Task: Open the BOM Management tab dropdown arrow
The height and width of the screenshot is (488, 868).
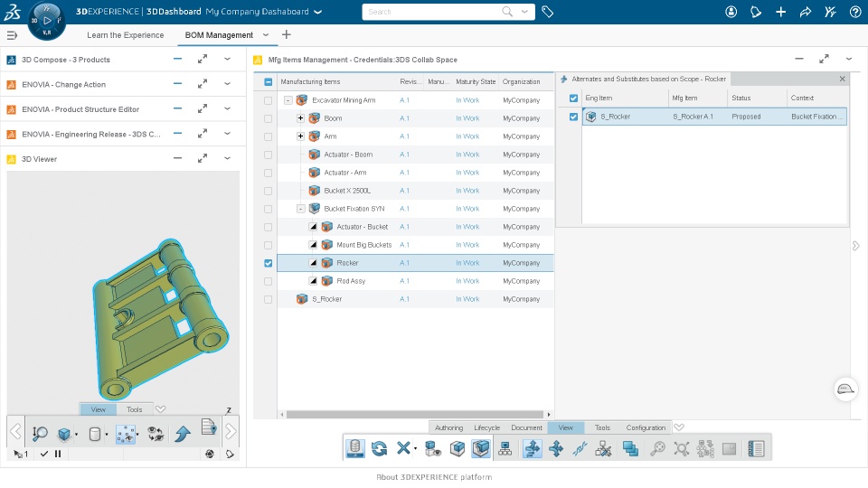Action: (x=266, y=35)
